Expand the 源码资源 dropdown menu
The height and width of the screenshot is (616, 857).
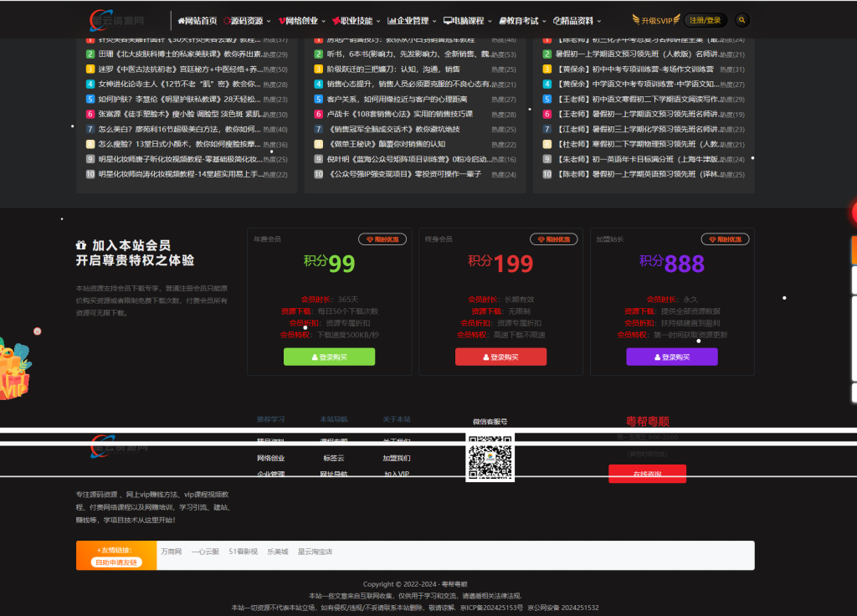coord(246,20)
